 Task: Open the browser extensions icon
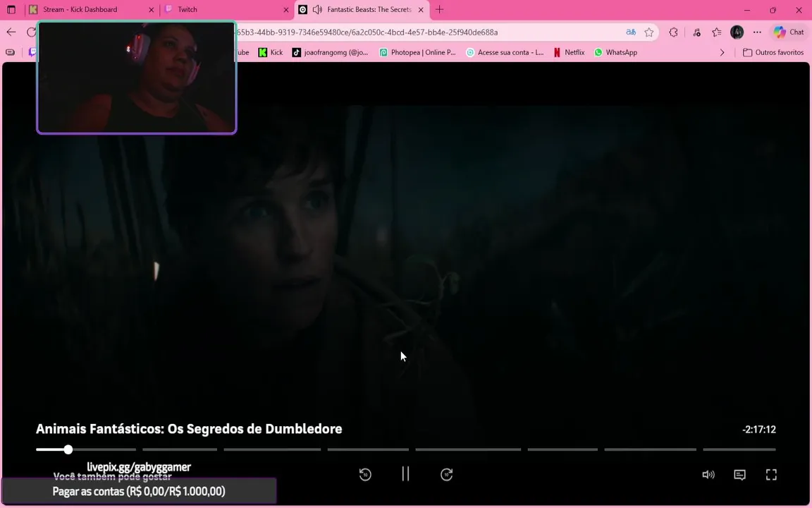point(673,32)
